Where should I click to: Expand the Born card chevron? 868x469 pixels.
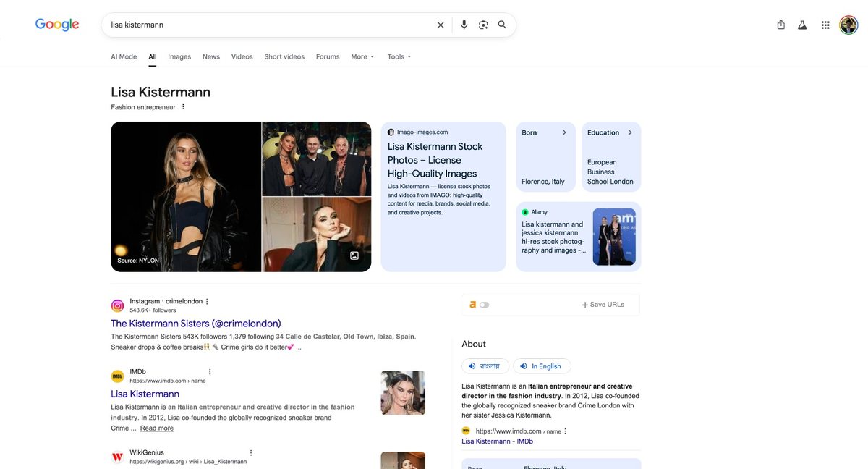click(x=564, y=132)
